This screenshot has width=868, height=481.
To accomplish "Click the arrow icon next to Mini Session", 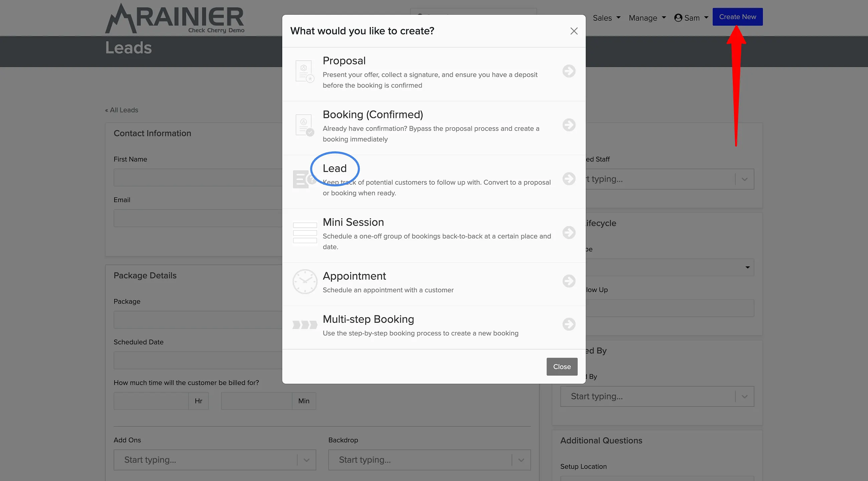I will click(x=569, y=232).
